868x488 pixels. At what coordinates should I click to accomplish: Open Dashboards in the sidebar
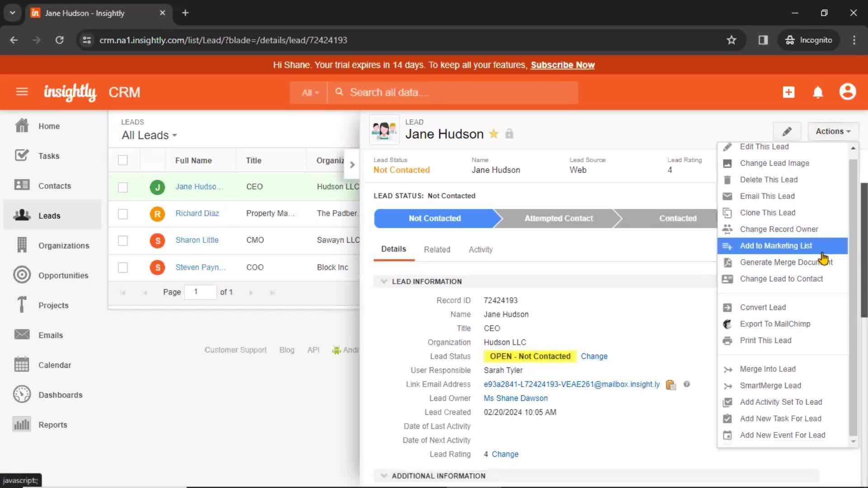52,394
